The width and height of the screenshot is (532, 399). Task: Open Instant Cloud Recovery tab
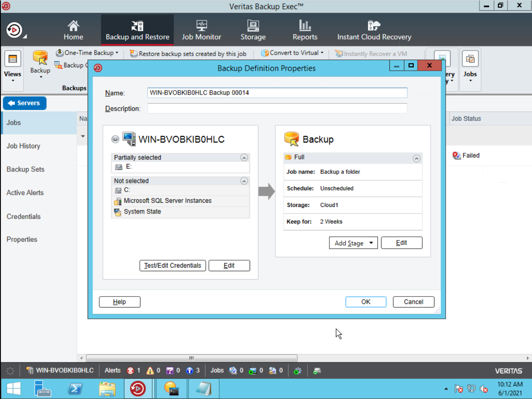pyautogui.click(x=374, y=30)
